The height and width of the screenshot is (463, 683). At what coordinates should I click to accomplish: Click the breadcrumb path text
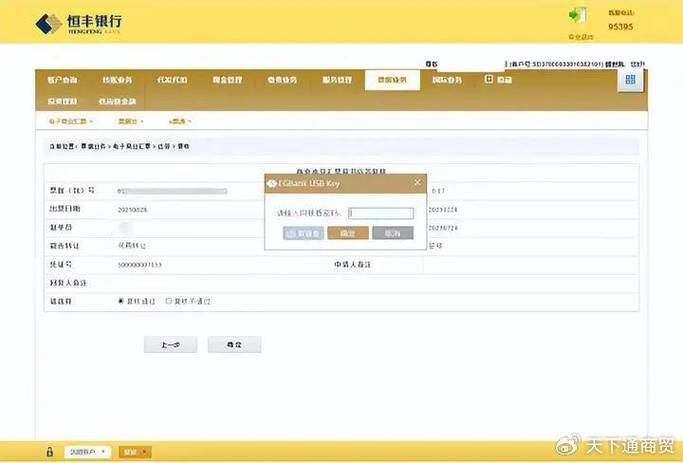tap(119, 146)
